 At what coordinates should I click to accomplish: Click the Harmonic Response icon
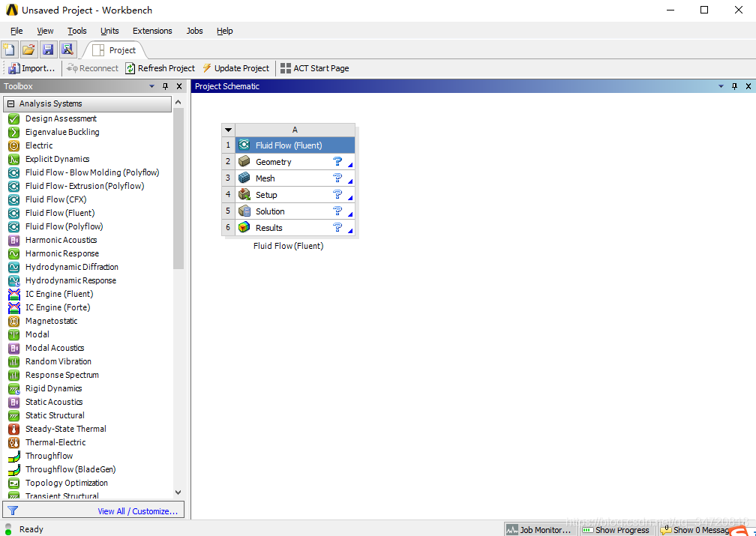coord(14,253)
